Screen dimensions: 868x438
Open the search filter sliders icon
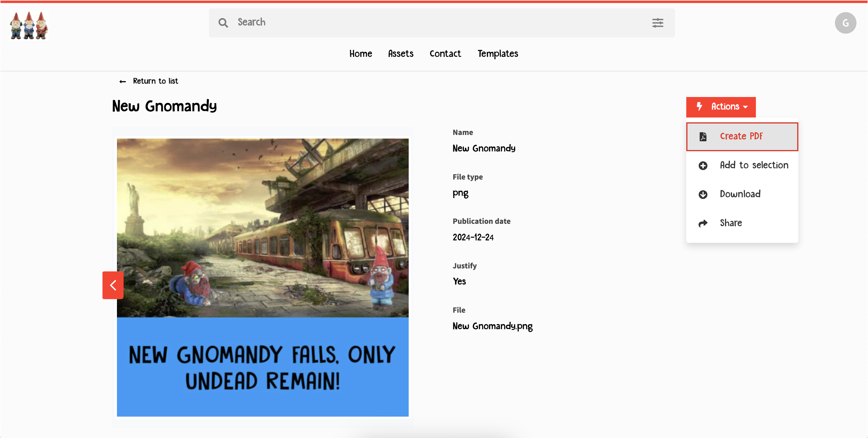pos(657,23)
